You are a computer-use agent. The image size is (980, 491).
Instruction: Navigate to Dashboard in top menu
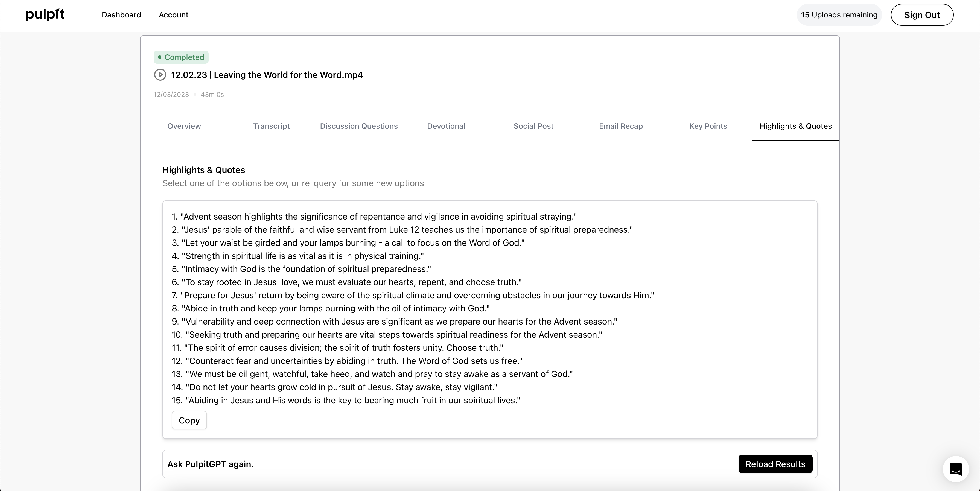(121, 15)
